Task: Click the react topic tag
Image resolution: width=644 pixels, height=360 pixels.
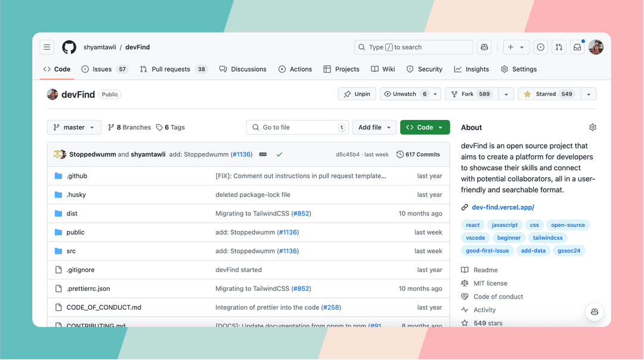Action: pyautogui.click(x=472, y=225)
